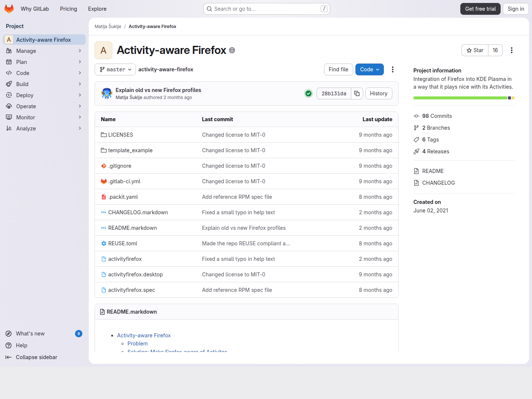Click the project avatar letter A
The height and width of the screenshot is (399, 532).
click(103, 50)
